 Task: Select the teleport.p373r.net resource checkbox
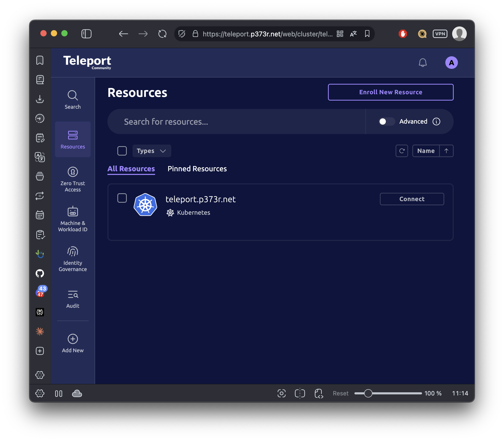(x=122, y=198)
